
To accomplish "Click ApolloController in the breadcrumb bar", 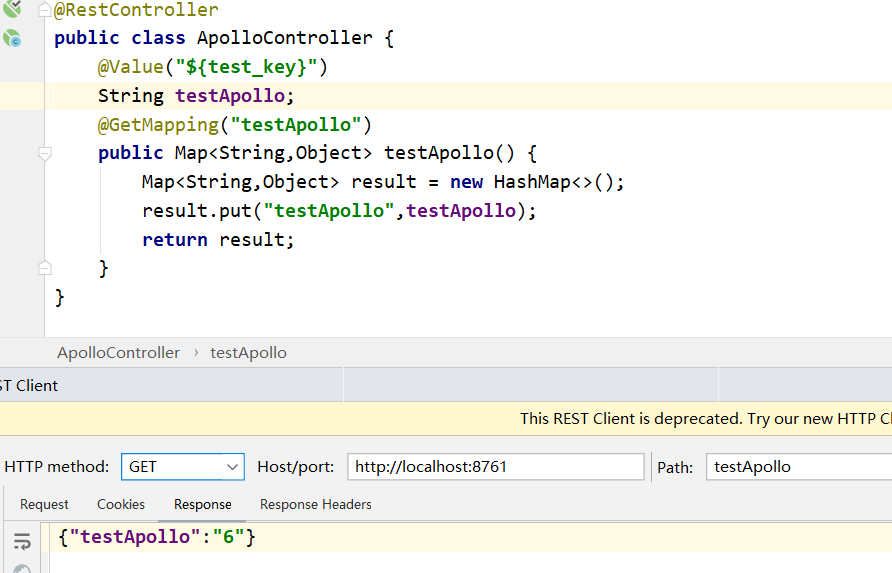I will [118, 353].
